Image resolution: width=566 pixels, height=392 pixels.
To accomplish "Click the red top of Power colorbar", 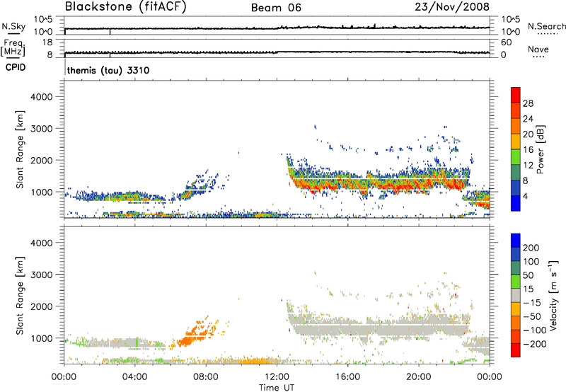I will [x=516, y=95].
